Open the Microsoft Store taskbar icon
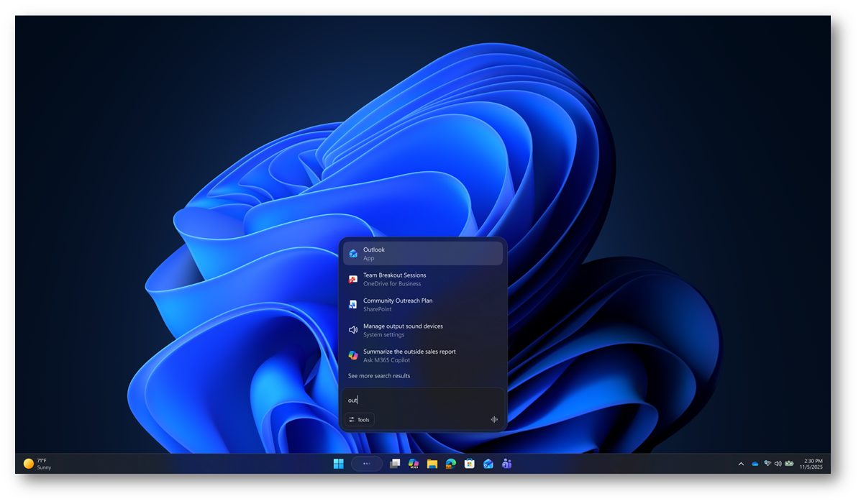This screenshot has height=504, width=861. (x=470, y=464)
